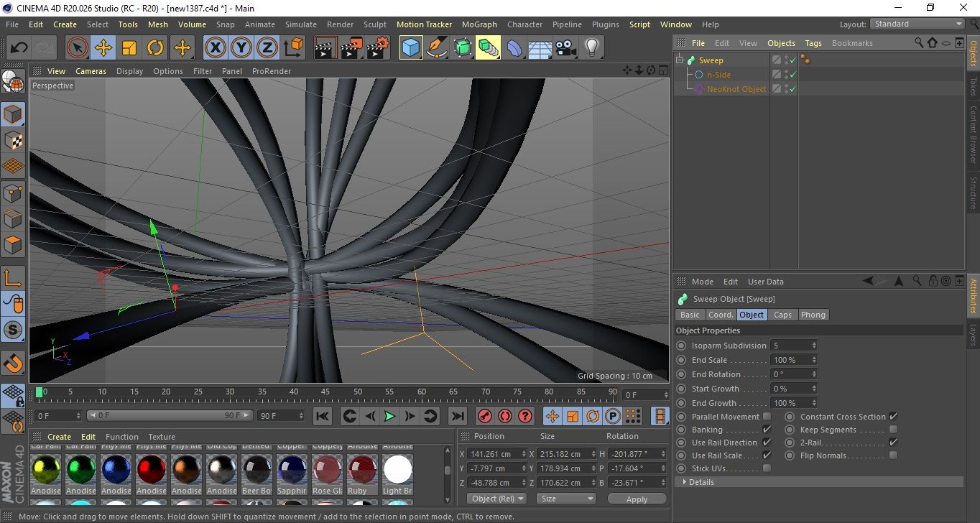Activate the Rotate tool
The height and width of the screenshot is (523, 980).
(x=154, y=48)
